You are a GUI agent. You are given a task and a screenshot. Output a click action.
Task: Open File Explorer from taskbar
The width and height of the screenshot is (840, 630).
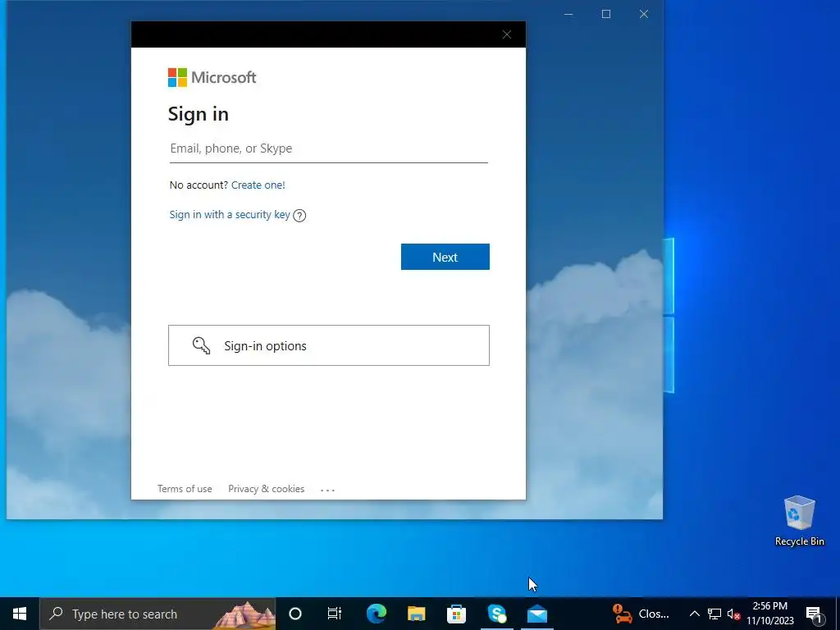pyautogui.click(x=416, y=614)
